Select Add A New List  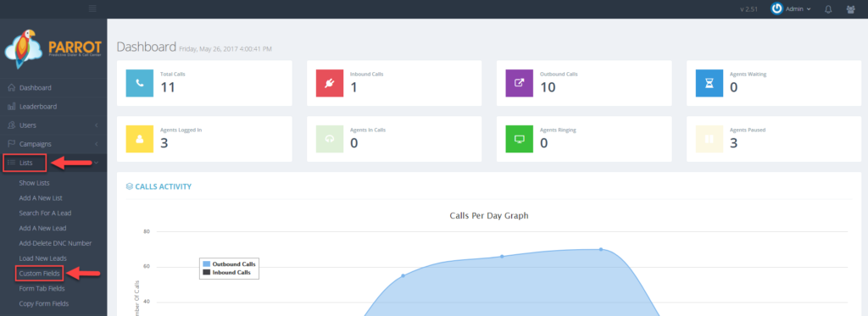(x=42, y=197)
